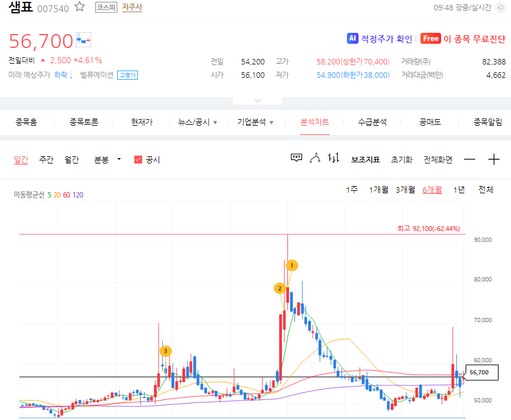511x420 pixels.
Task: Switch to the 수급분석 tab
Action: [372, 122]
